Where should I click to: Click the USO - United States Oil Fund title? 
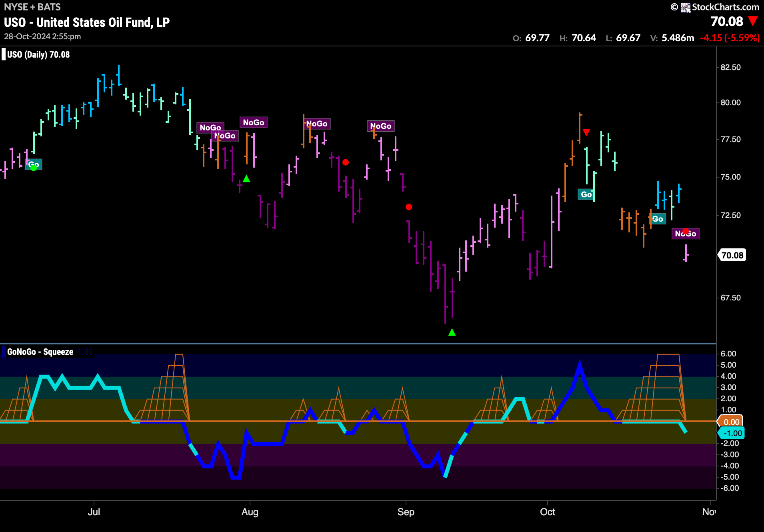[87, 22]
